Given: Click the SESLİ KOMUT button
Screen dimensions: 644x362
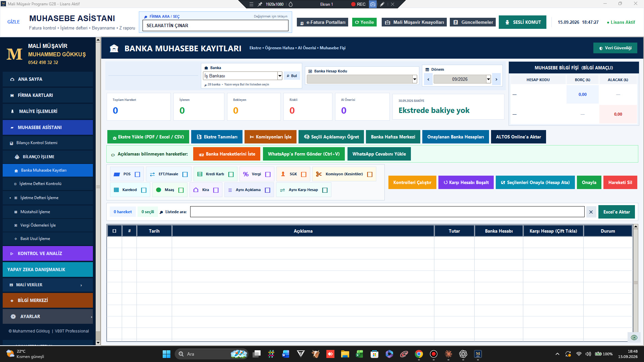Looking at the screenshot, I should click(522, 22).
